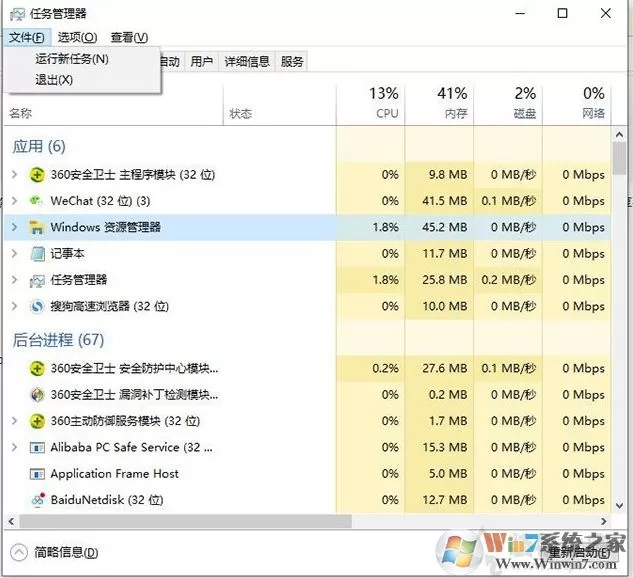The width and height of the screenshot is (633, 578).
Task: Select the WeChat app icon
Action: pyautogui.click(x=36, y=201)
